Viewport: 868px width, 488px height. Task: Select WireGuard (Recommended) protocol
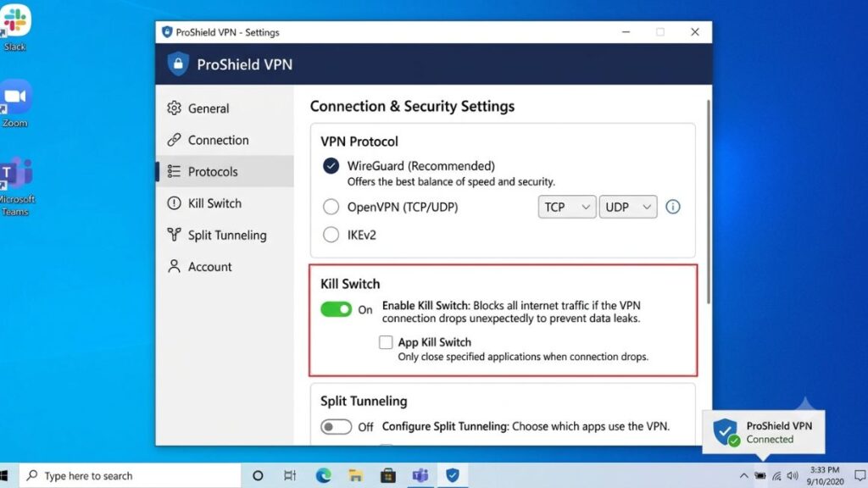331,166
